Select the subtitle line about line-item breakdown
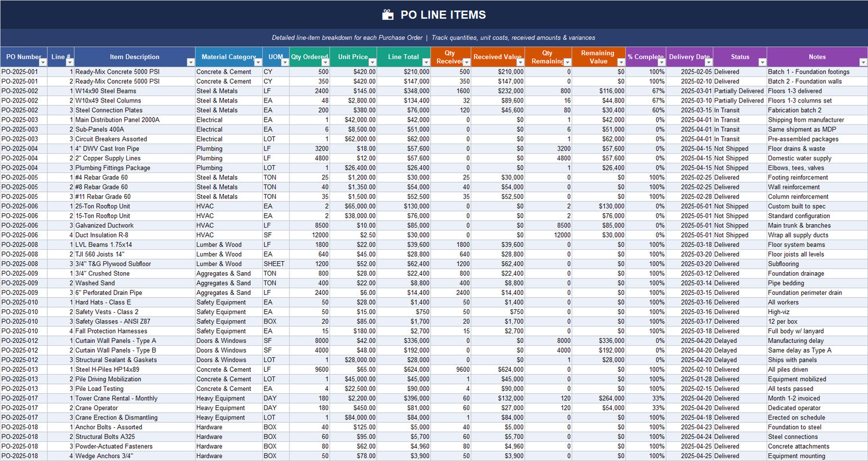 click(433, 38)
